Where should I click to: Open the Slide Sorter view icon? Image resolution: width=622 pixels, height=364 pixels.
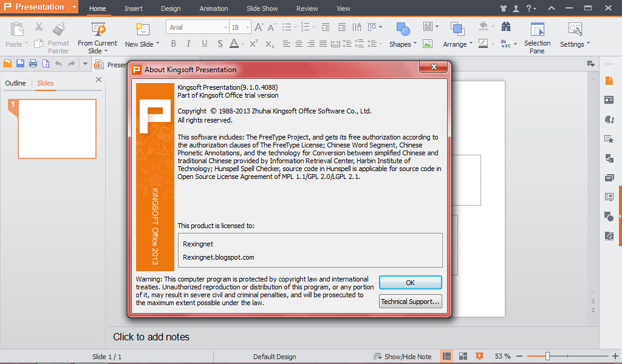(x=462, y=356)
